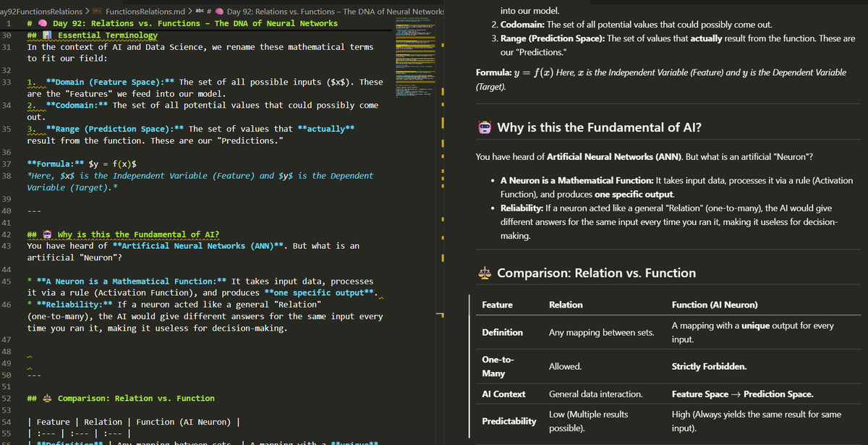The width and height of the screenshot is (868, 445).
Task: Click the 'AI Context' row label
Action: click(503, 394)
